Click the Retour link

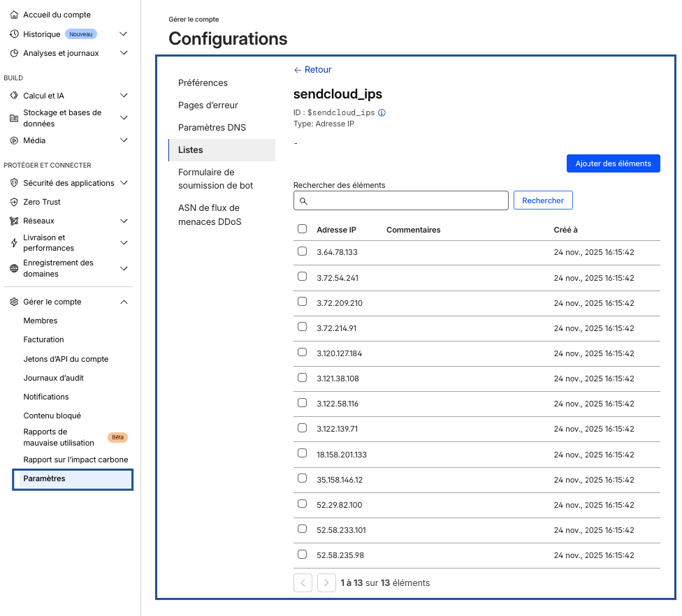[x=312, y=70]
